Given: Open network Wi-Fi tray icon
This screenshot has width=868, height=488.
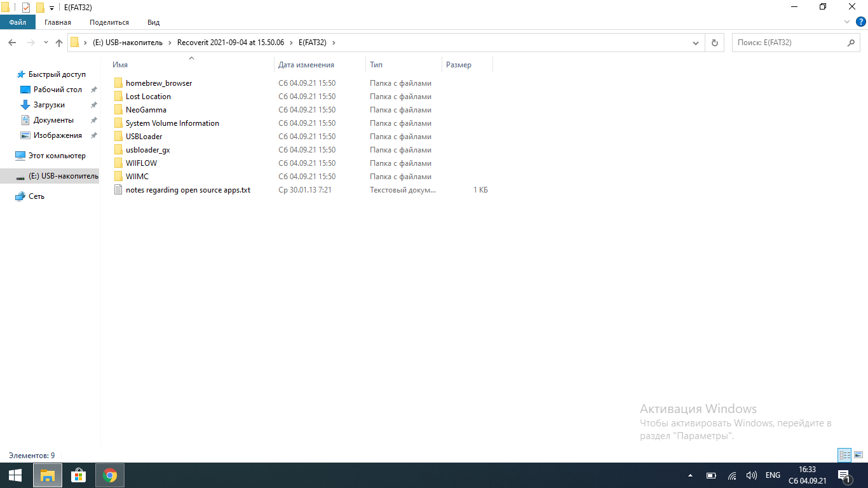Looking at the screenshot, I should [x=731, y=475].
